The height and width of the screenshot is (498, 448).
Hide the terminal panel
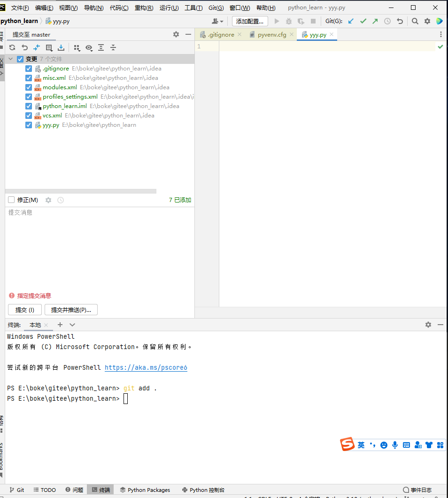coord(440,325)
